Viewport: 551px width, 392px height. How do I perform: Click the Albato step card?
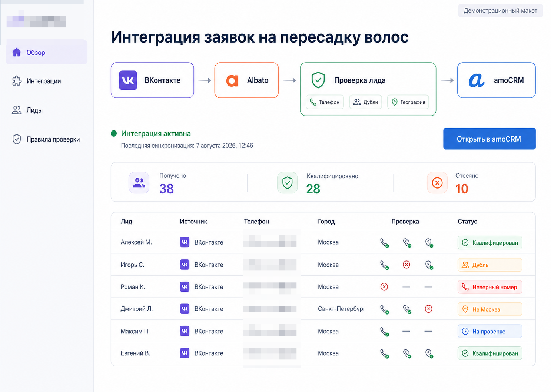click(246, 80)
